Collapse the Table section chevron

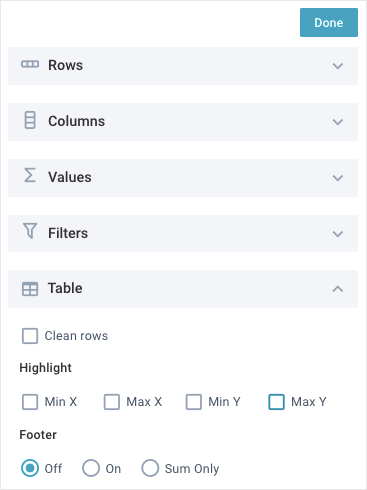pyautogui.click(x=338, y=289)
